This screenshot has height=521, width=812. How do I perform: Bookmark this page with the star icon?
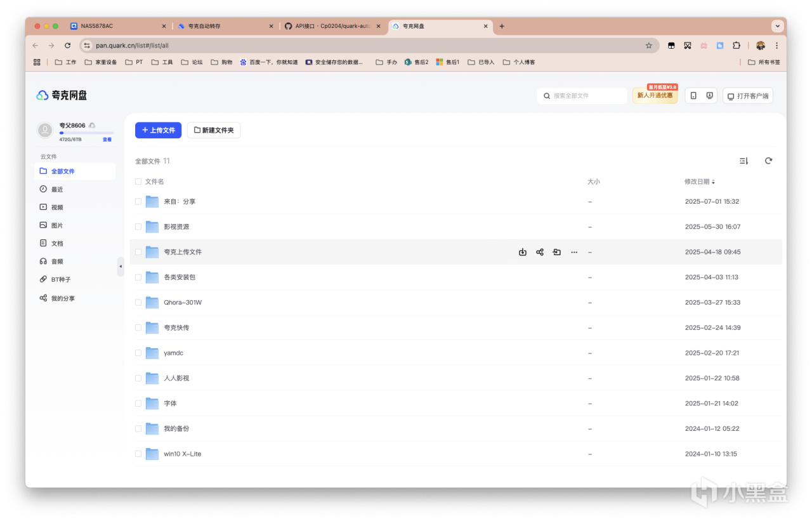click(649, 46)
